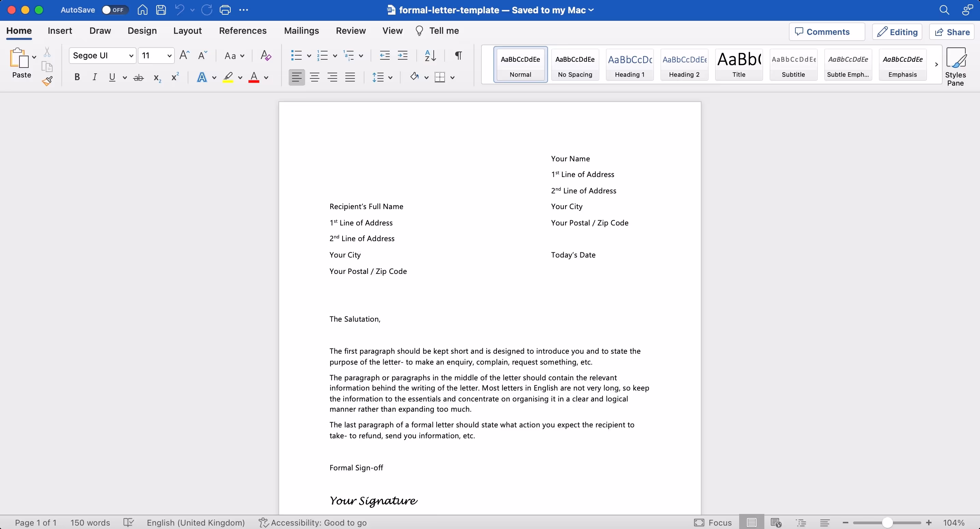
Task: Centre the text
Action: pos(314,77)
